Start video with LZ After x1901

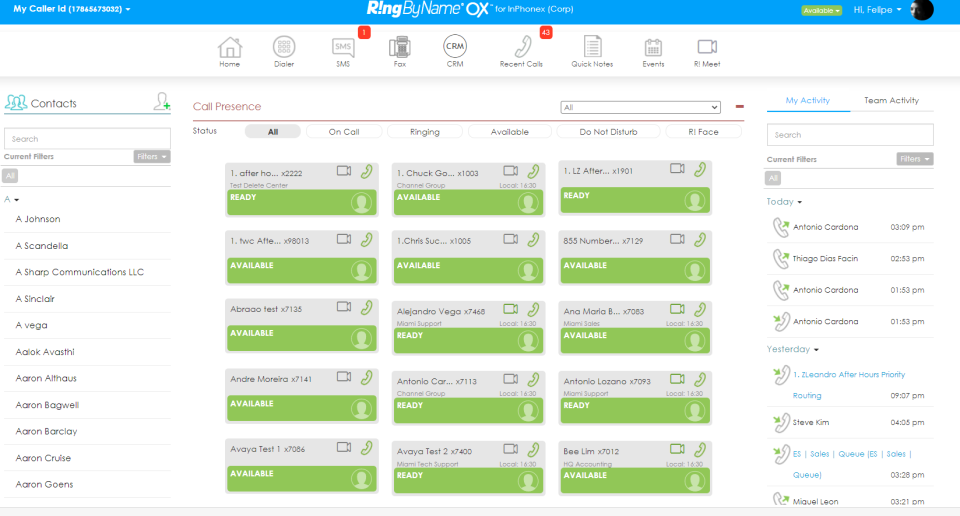tap(677, 168)
